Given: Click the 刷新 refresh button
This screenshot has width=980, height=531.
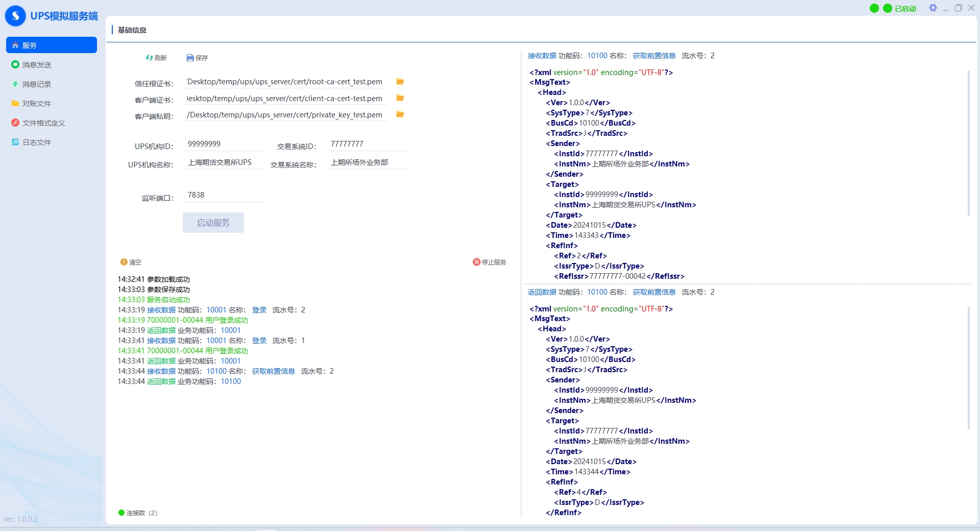Looking at the screenshot, I should 156,58.
